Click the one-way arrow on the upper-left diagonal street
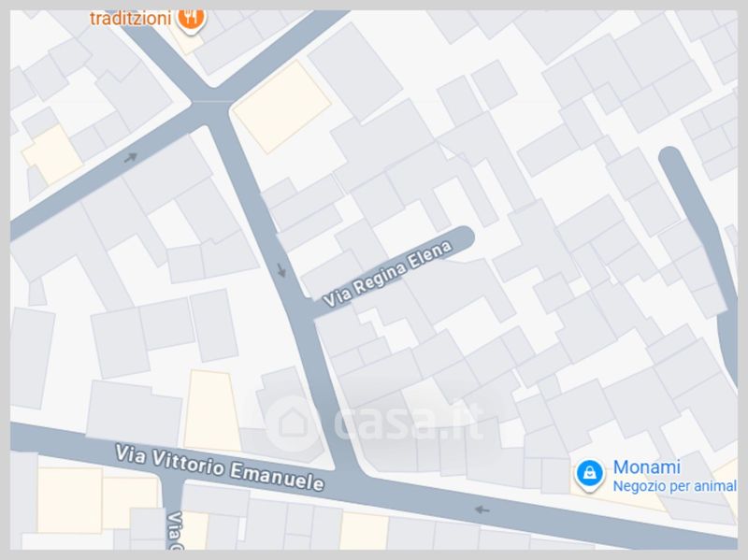 click(x=131, y=157)
